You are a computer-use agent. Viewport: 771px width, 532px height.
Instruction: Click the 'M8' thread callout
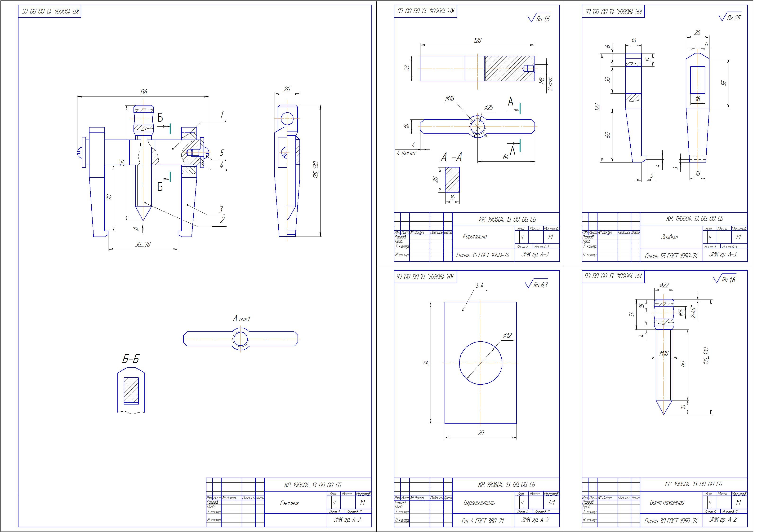coord(542,81)
